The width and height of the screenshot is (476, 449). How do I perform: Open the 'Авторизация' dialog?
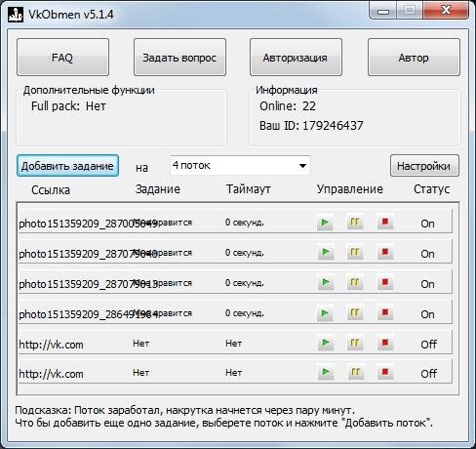click(296, 58)
